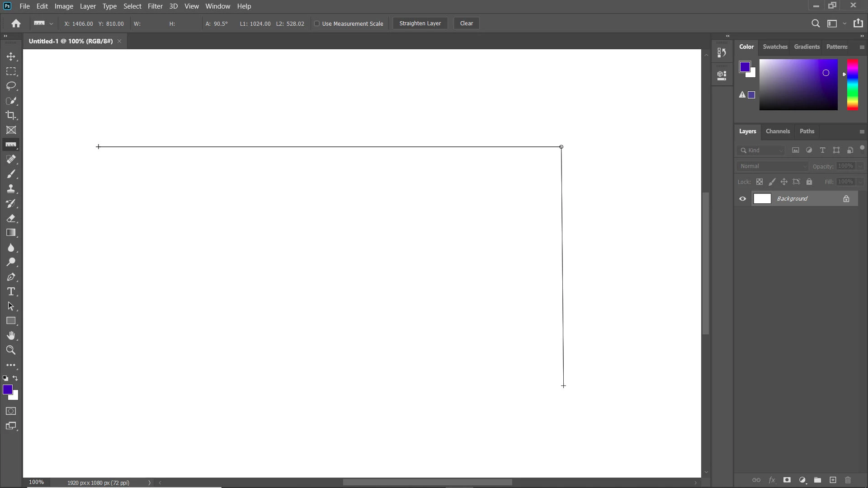Expand the ruler tool preset picker
The width and height of the screenshot is (868, 488).
pos(51,23)
